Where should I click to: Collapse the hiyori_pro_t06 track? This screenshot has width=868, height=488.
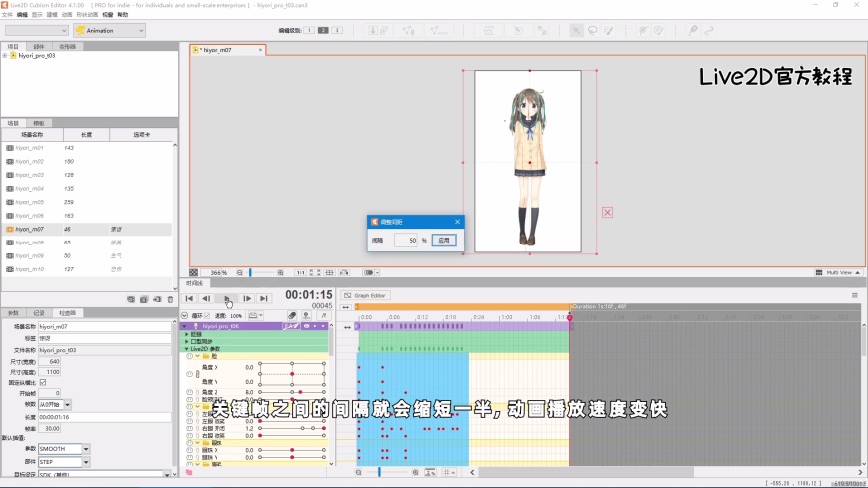[x=185, y=326]
